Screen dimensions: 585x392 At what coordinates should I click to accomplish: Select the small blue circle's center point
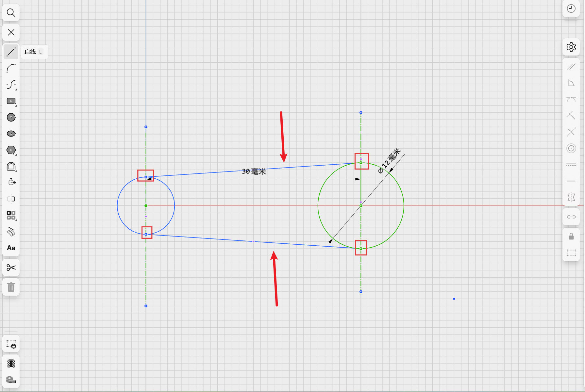click(x=146, y=205)
